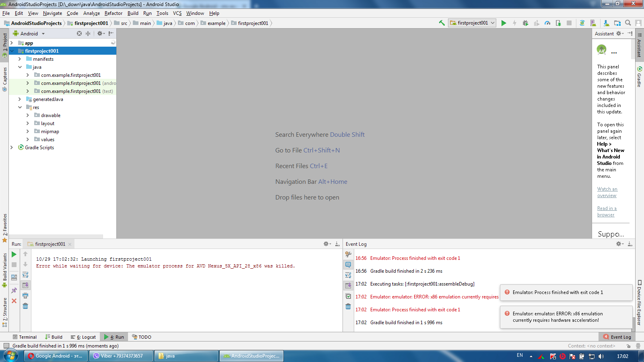Image resolution: width=644 pixels, height=362 pixels.
Task: Expand the drawable folder
Action: 28,115
